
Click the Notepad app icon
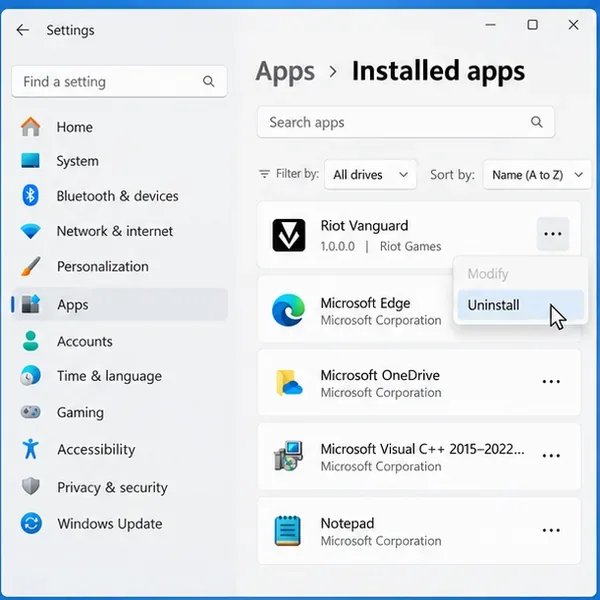pyautogui.click(x=288, y=530)
